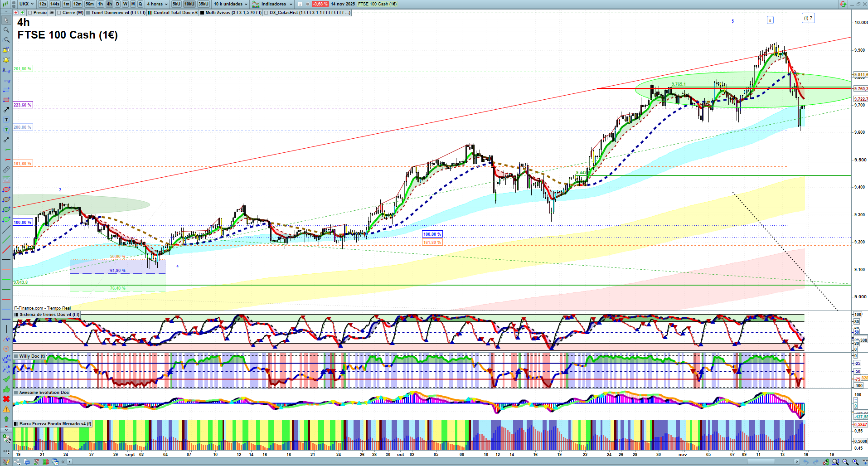Switch to the 12m timeframe

[x=78, y=4]
